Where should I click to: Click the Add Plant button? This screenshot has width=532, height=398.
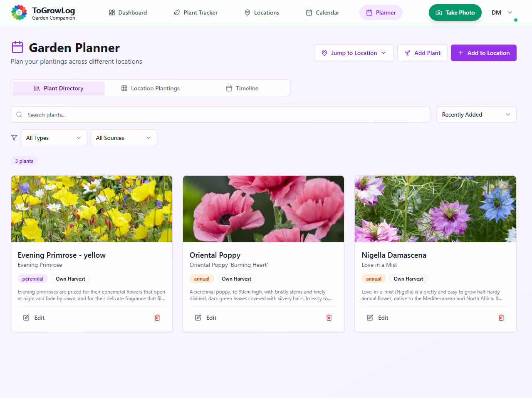tap(422, 53)
